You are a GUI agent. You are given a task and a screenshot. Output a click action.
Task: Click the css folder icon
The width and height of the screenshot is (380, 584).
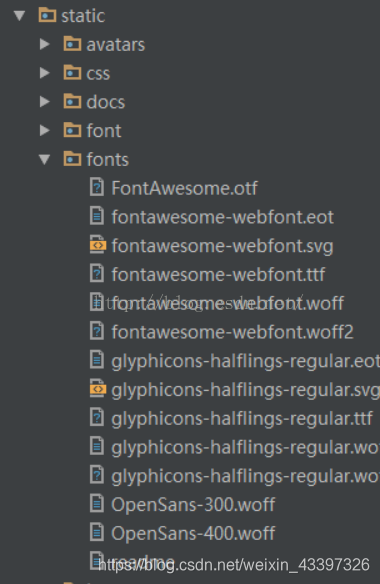point(72,72)
